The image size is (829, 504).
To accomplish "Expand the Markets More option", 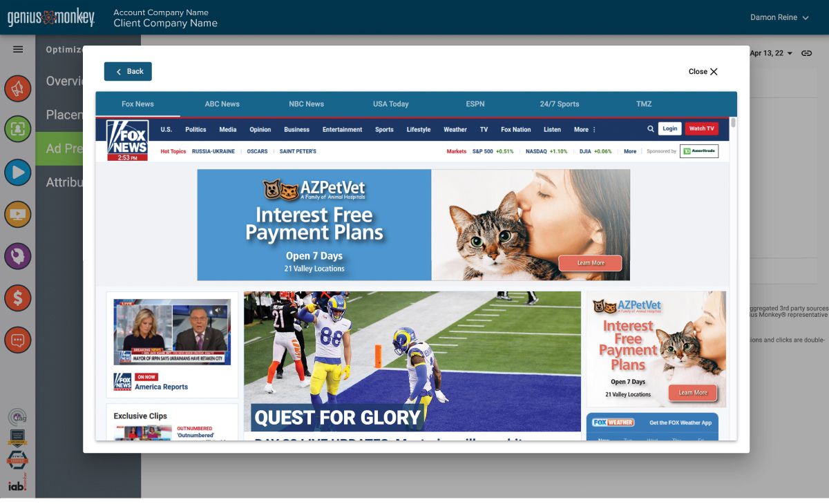I will (630, 151).
